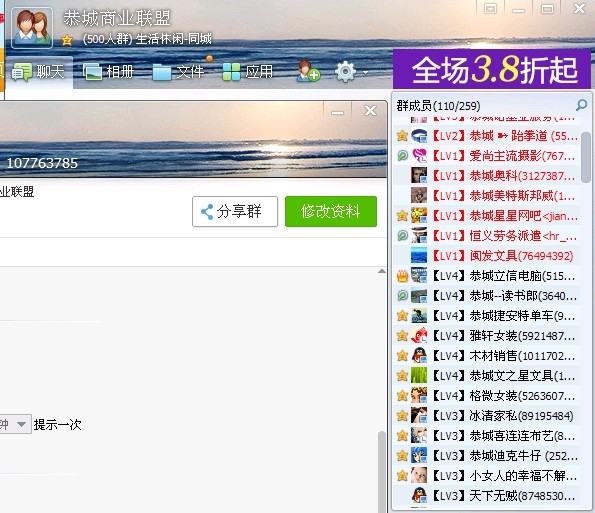
Task: Open the main window dropdown menu button
Action: 490,9
